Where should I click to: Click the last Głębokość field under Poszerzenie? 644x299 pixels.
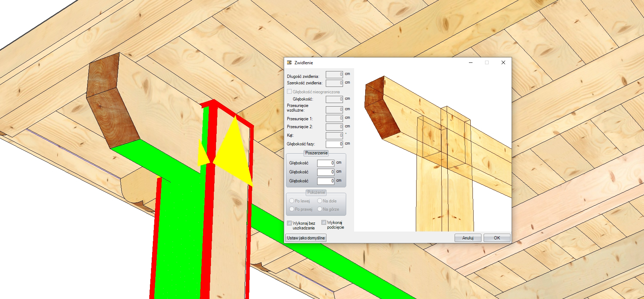tap(325, 181)
